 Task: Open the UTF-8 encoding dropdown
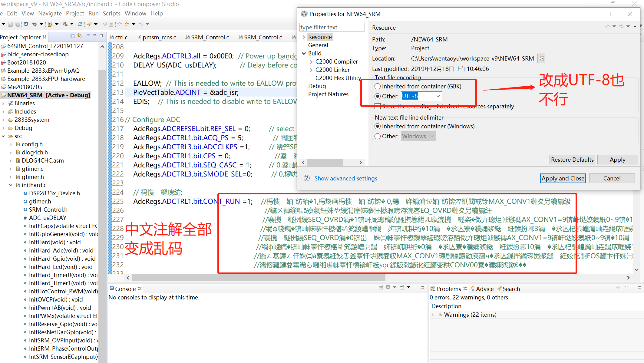438,96
